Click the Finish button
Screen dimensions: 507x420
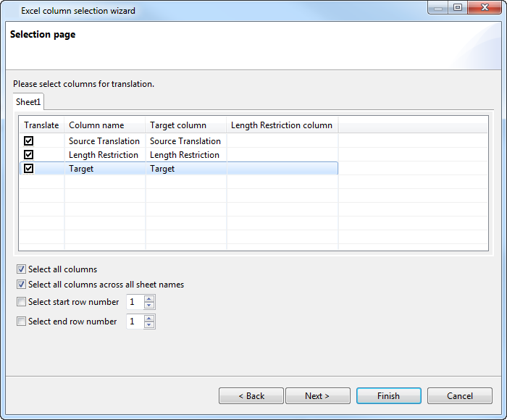coord(389,396)
